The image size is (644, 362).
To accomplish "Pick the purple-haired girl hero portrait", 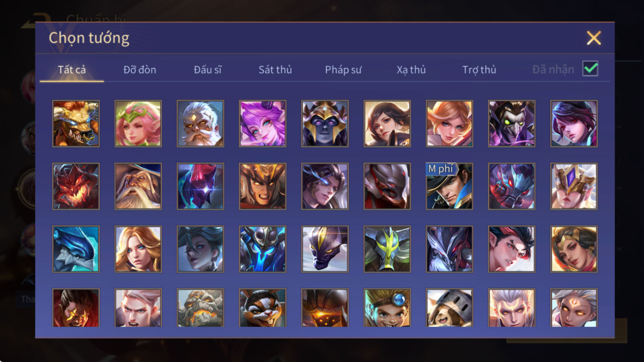I will tap(262, 123).
